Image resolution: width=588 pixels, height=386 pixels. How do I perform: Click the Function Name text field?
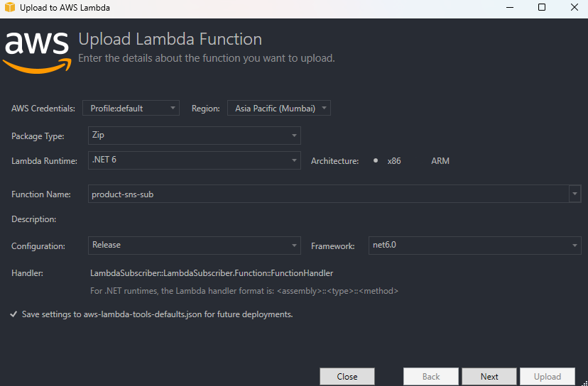tap(327, 194)
